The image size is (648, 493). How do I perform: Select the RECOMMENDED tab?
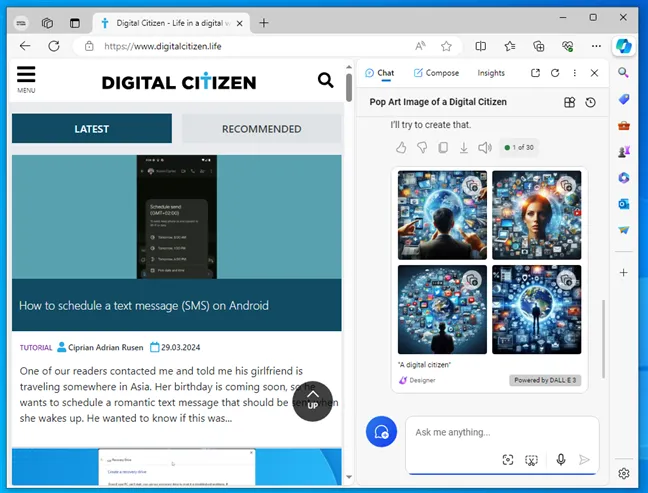262,129
